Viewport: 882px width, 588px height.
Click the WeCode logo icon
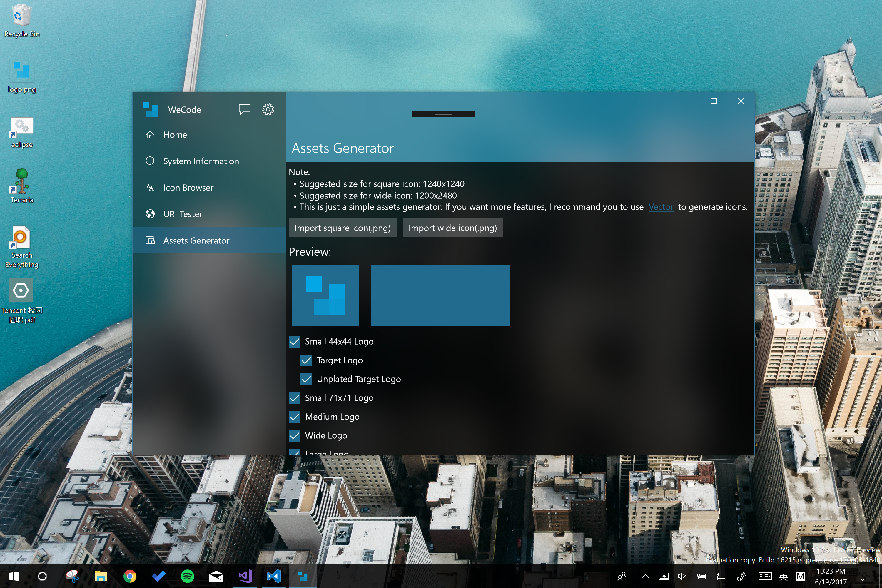point(150,109)
